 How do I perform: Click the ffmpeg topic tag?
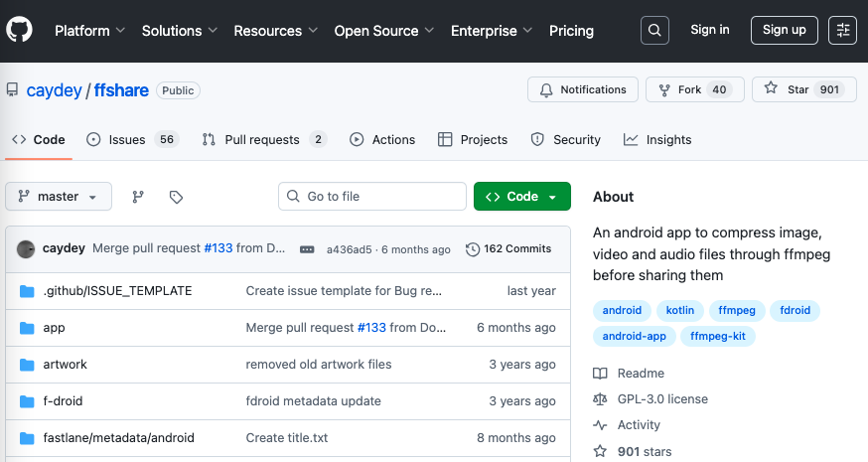[737, 310]
